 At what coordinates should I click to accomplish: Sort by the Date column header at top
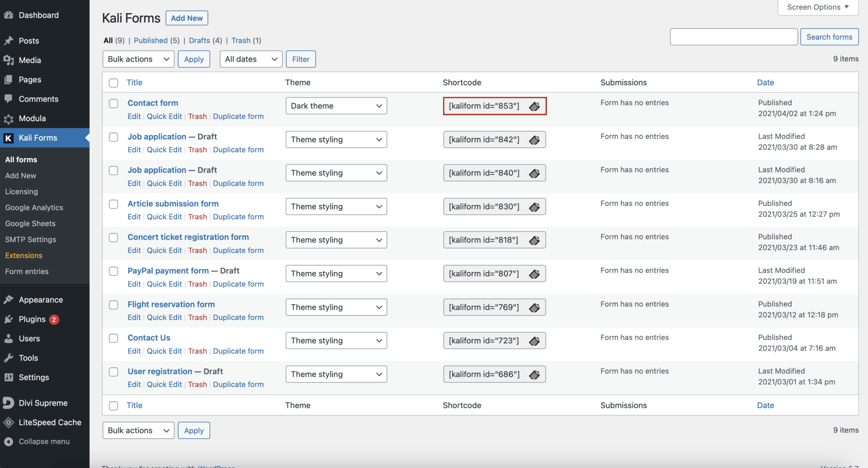click(765, 82)
